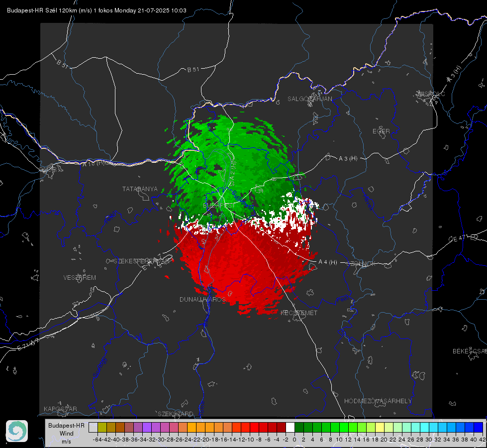Viewport: 487px width, 448px height.
Task: Click the A 4 (H) road label
Action: 328,262
